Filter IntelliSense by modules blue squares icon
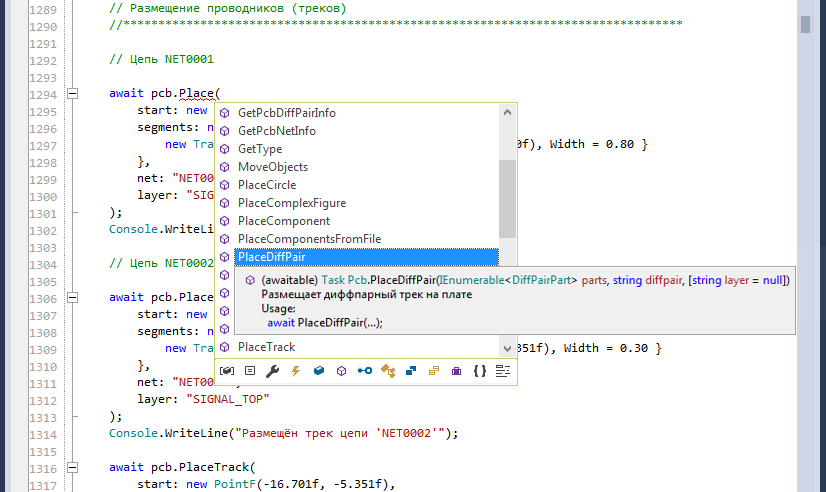The image size is (826, 492). click(411, 371)
